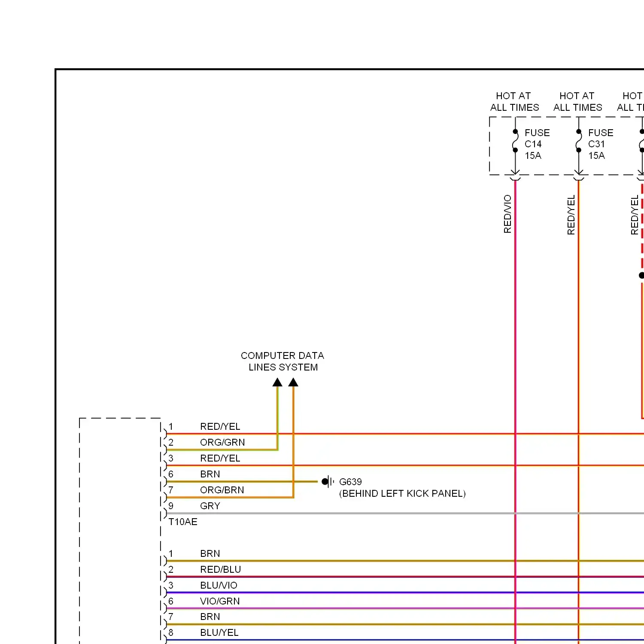
Task: Click the COMPUTER DATA LINES SYSTEM label
Action: click(x=283, y=361)
